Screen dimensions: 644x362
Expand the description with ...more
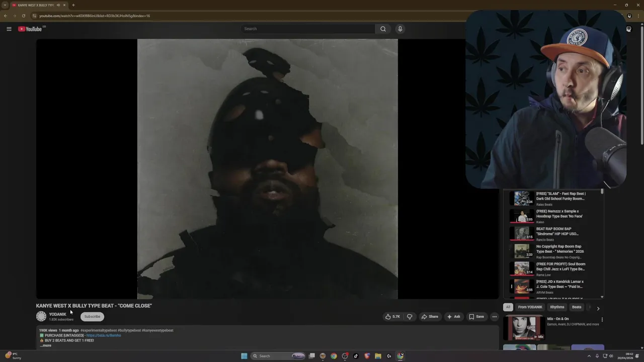[x=46, y=345]
